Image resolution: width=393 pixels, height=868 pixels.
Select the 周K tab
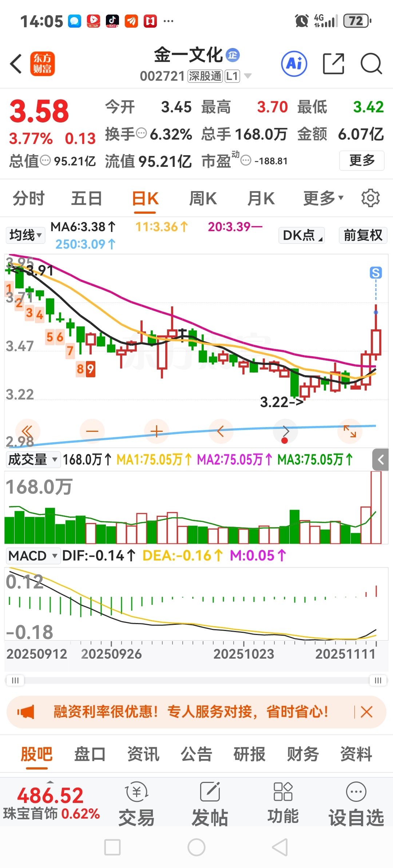[x=203, y=198]
